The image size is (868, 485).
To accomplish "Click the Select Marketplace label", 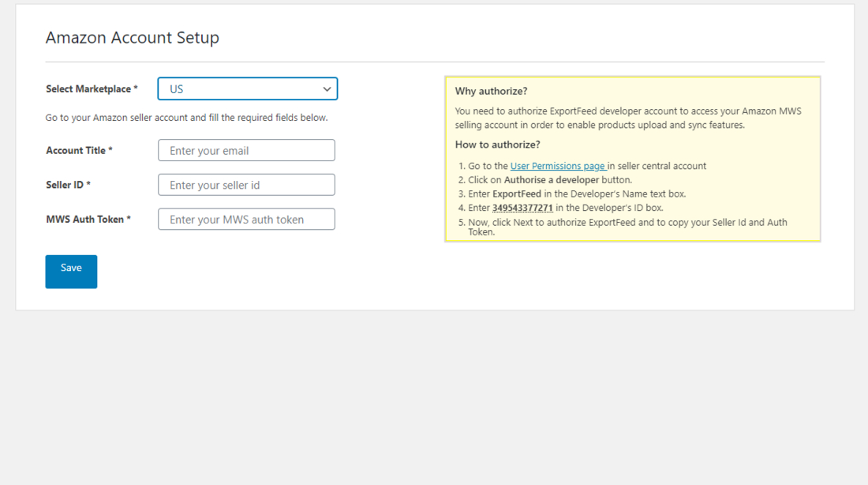I will (x=92, y=89).
